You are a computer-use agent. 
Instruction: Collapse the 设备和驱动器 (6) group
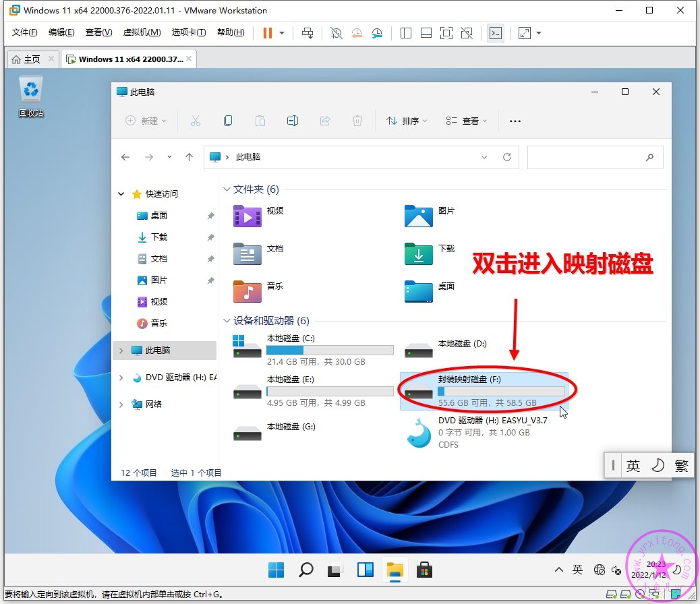(x=227, y=320)
